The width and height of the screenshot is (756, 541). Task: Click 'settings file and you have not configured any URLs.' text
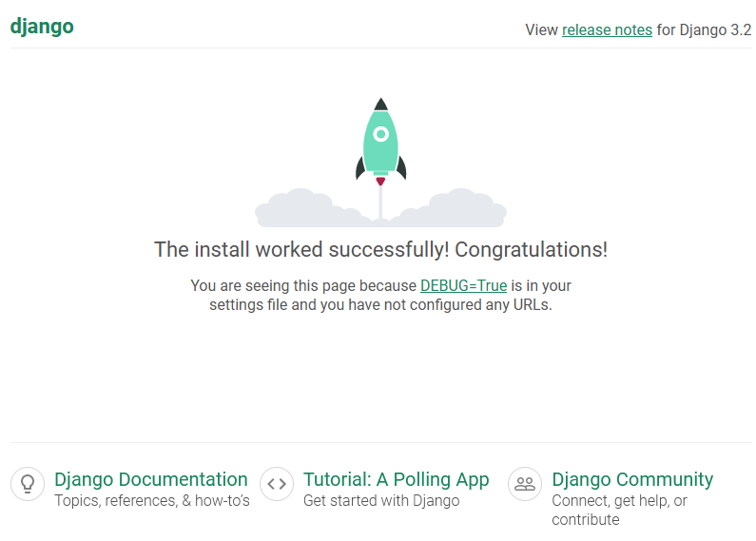(381, 305)
